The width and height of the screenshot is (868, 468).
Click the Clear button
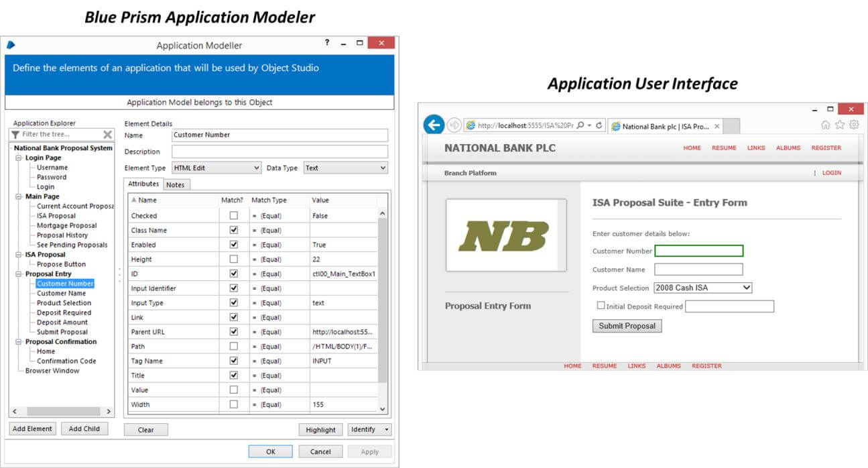click(146, 430)
